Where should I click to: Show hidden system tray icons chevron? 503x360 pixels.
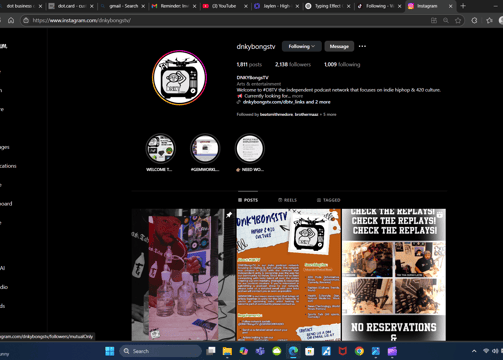click(474, 351)
